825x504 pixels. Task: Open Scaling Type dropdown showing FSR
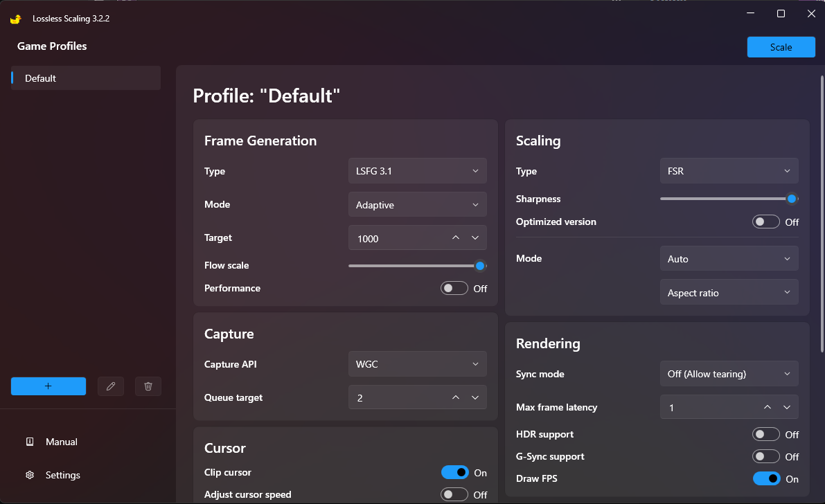pos(729,171)
